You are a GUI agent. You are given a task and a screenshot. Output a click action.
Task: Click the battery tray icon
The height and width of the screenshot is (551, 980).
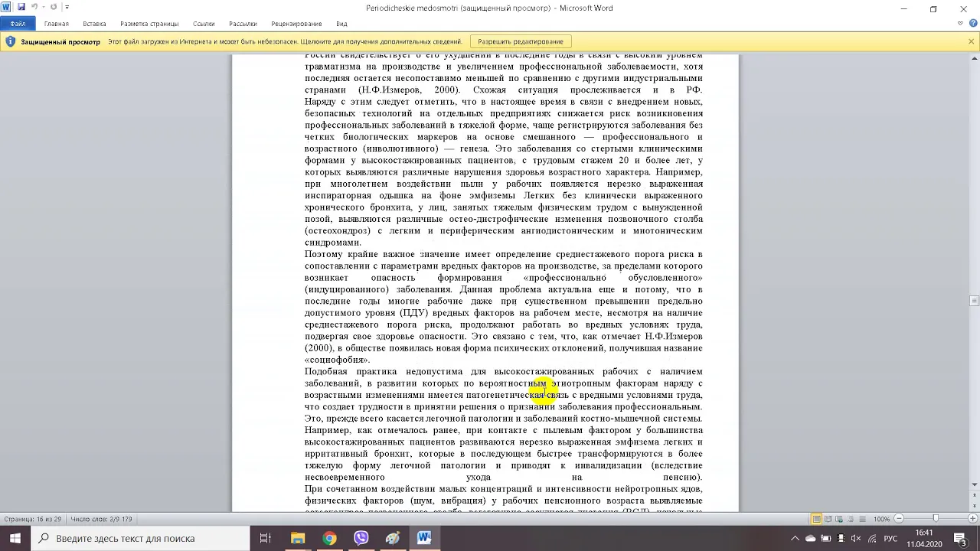(825, 539)
